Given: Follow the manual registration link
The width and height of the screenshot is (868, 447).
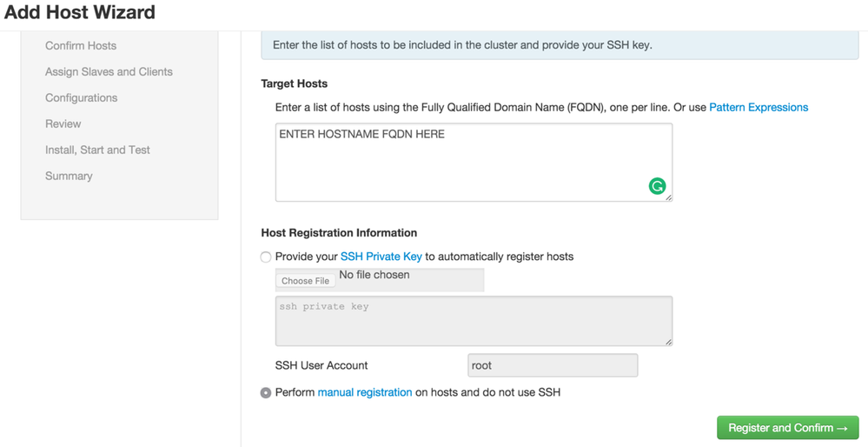Looking at the screenshot, I should (x=365, y=392).
